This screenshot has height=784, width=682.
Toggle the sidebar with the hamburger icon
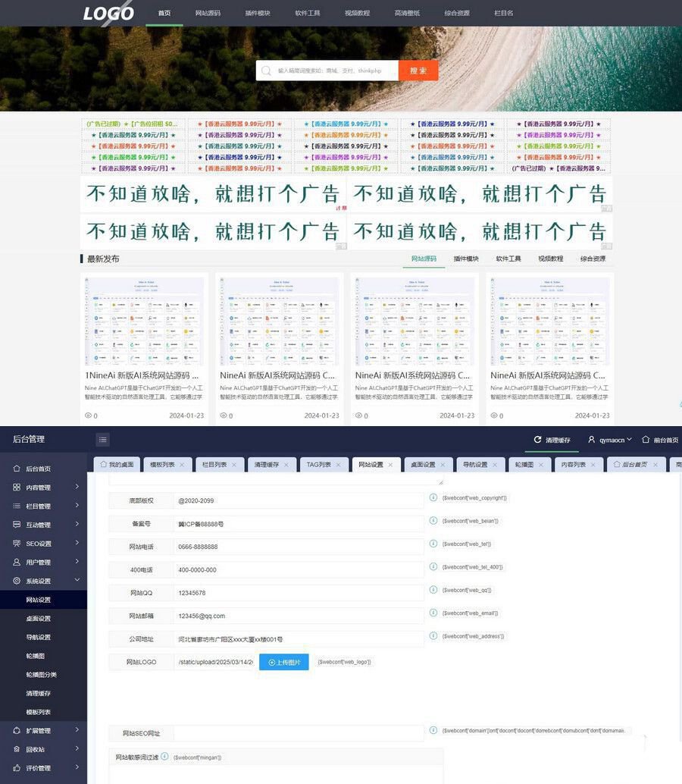(x=102, y=439)
